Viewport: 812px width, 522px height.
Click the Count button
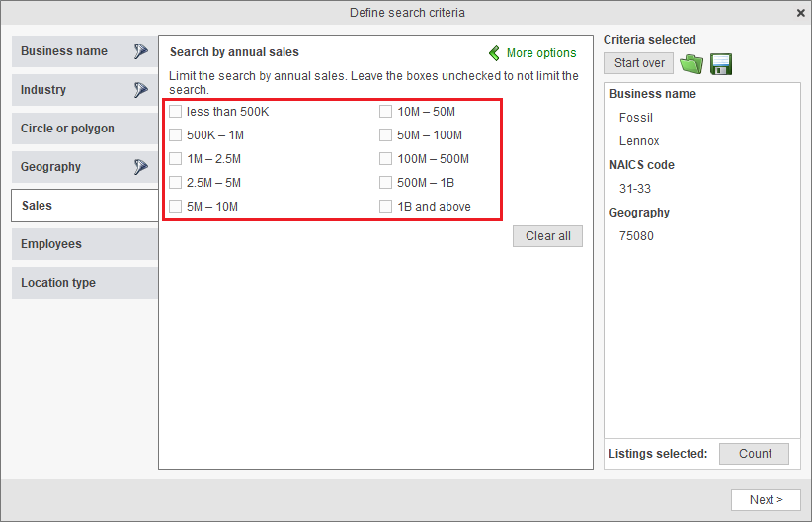coord(755,454)
